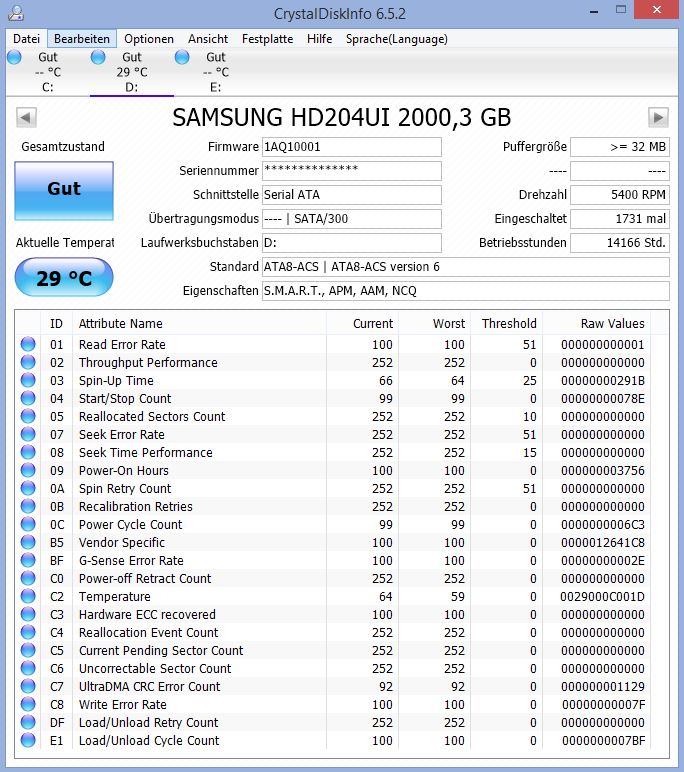Click status orb of Write Error Rate row
The width and height of the screenshot is (684, 772).
click(x=28, y=704)
